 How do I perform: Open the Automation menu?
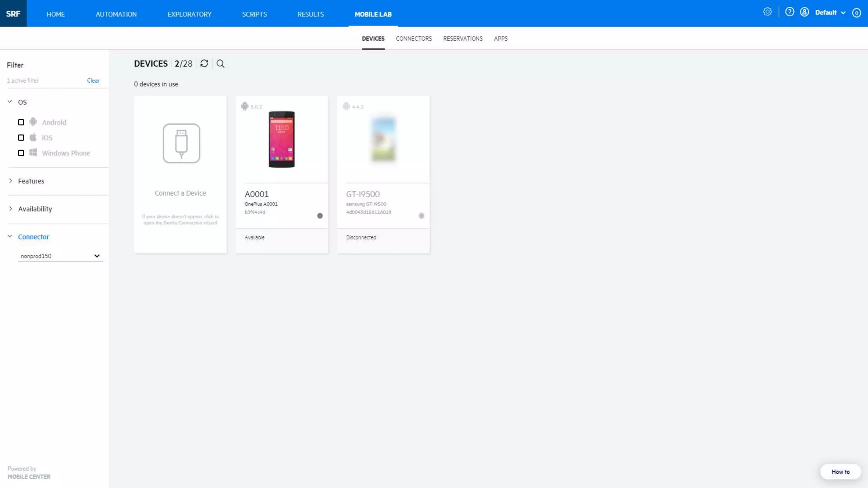tap(116, 14)
